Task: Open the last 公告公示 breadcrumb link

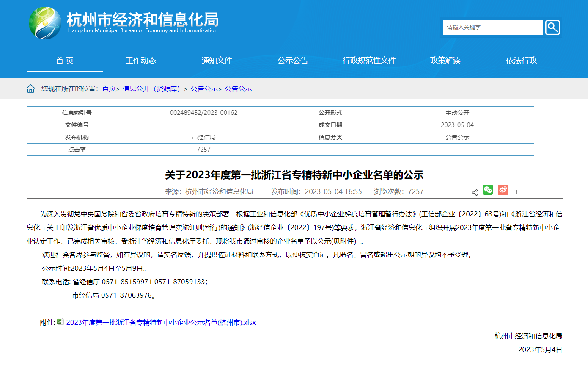Action: (x=238, y=89)
